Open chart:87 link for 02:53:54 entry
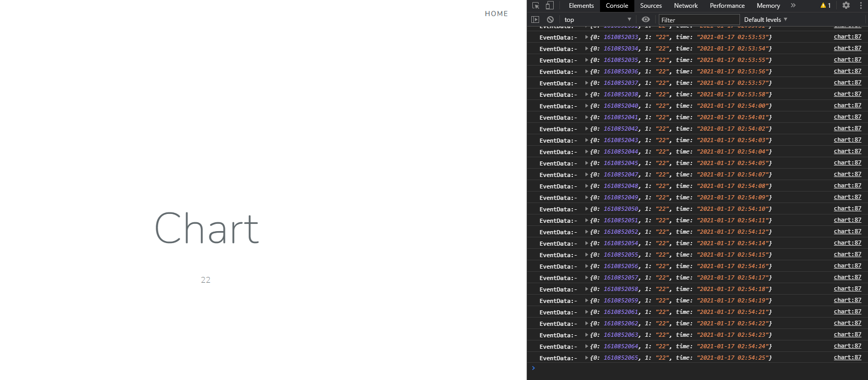The height and width of the screenshot is (380, 868). tap(847, 48)
